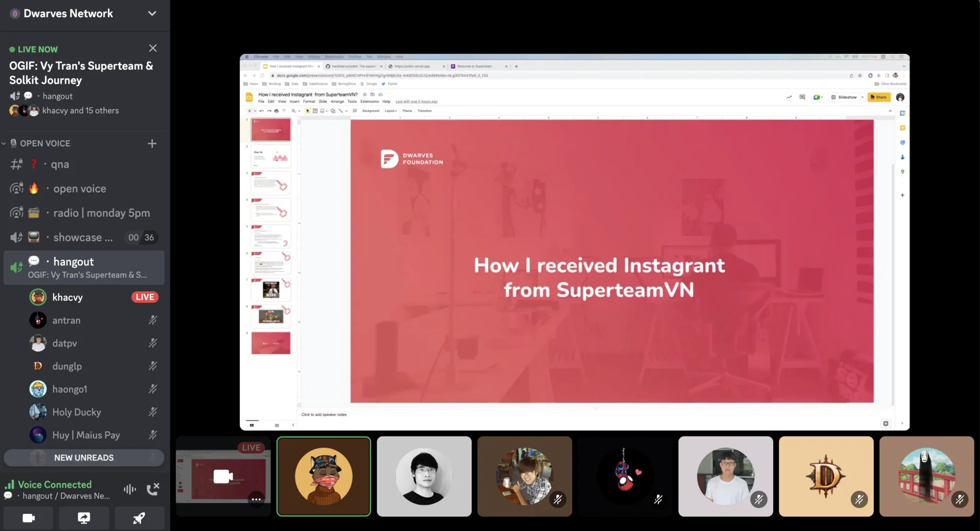
Task: Open the File menu in Slides
Action: point(261,102)
